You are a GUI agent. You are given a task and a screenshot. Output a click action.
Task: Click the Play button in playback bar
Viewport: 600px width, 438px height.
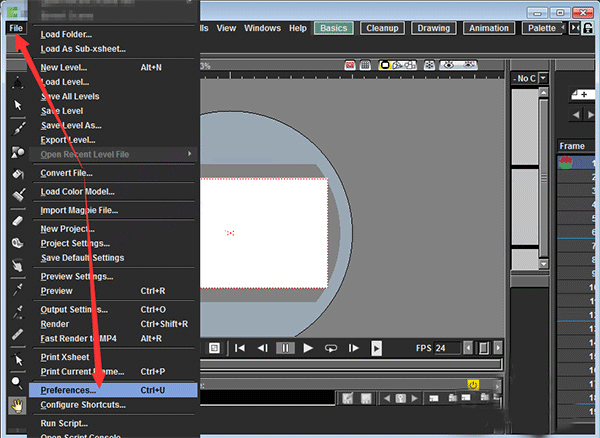[308, 348]
